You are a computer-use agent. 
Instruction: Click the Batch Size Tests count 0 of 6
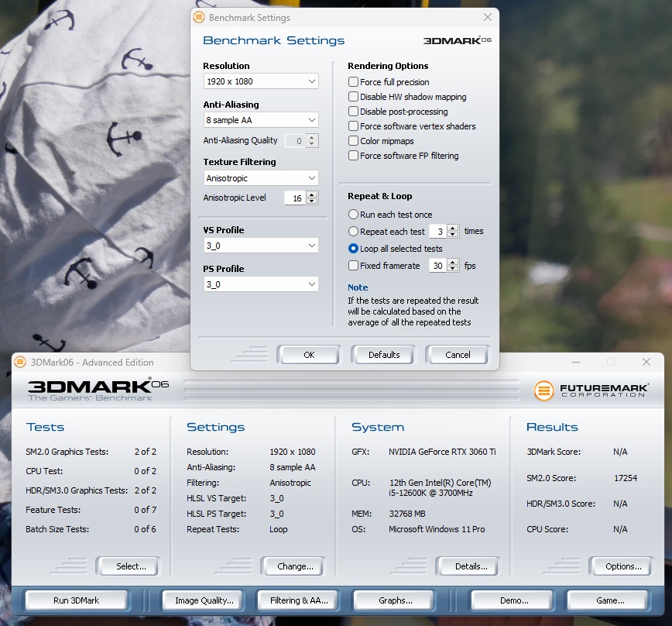coord(146,529)
